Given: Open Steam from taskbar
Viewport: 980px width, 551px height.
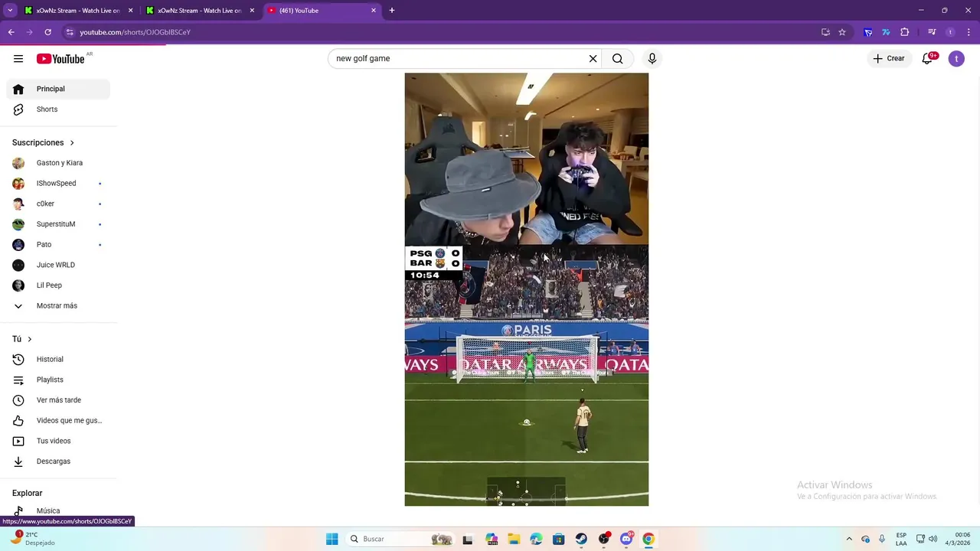Looking at the screenshot, I should coord(581,539).
